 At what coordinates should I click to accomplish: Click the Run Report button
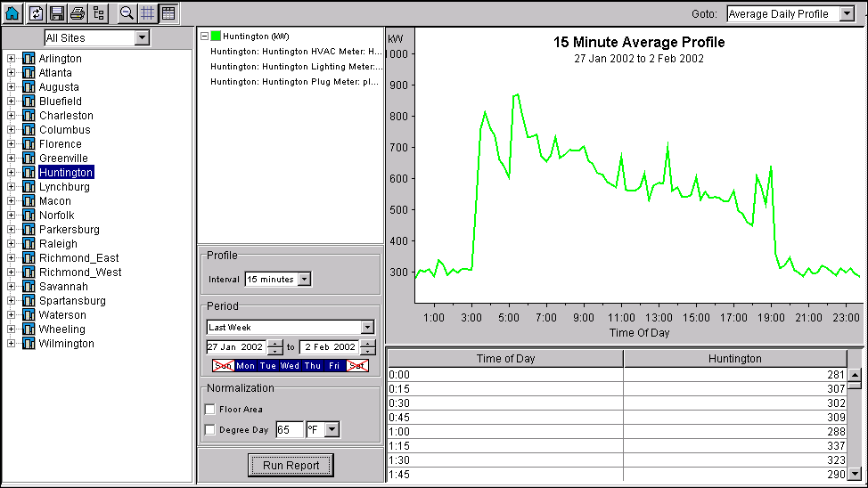[291, 465]
